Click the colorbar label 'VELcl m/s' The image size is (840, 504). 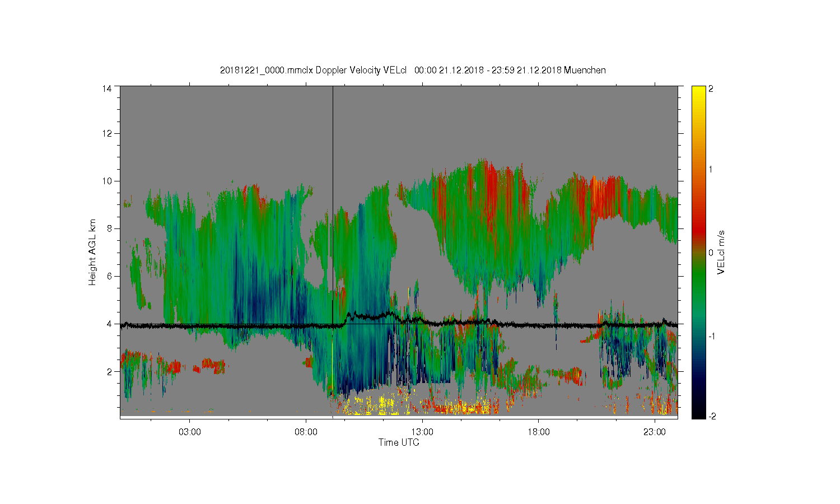pyautogui.click(x=721, y=253)
